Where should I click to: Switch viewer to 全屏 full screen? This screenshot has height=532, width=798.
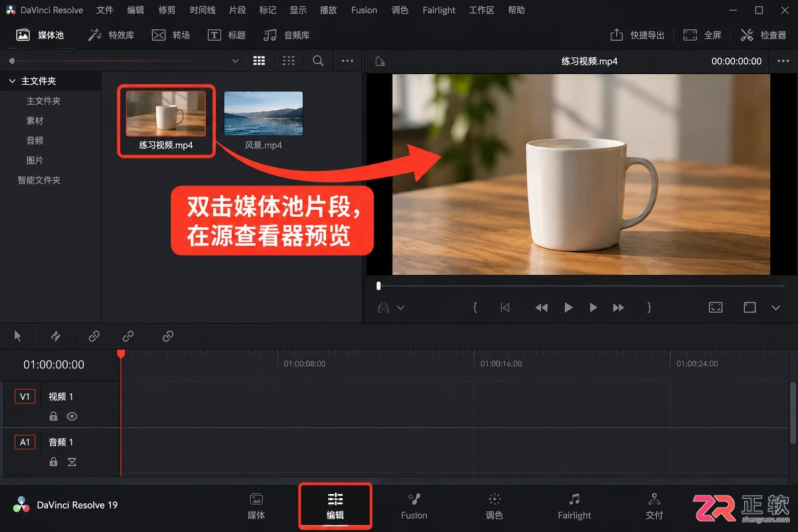pos(702,35)
